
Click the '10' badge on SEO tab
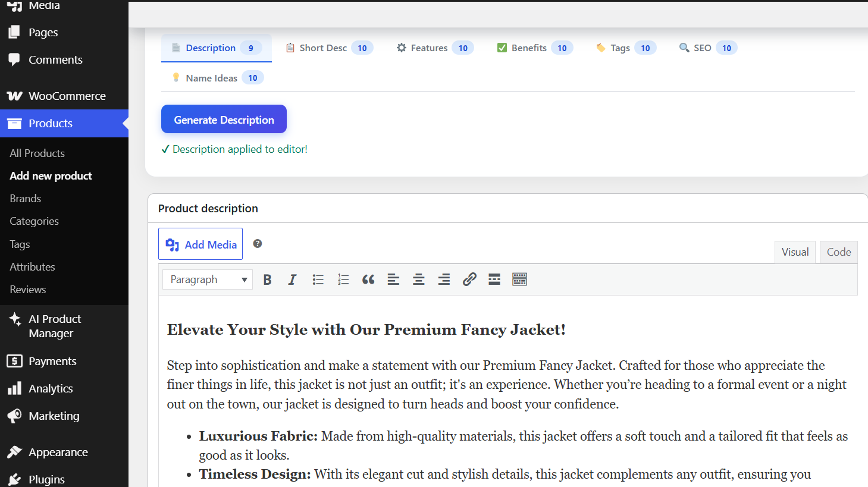pyautogui.click(x=726, y=48)
